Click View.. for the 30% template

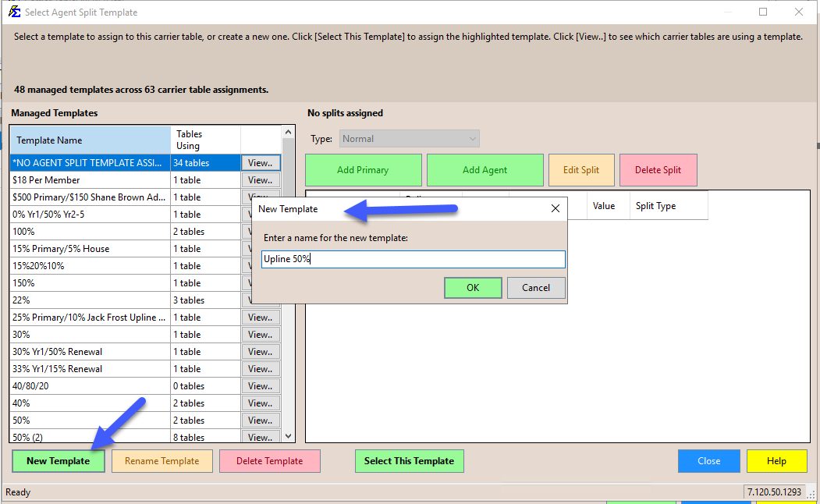[261, 335]
